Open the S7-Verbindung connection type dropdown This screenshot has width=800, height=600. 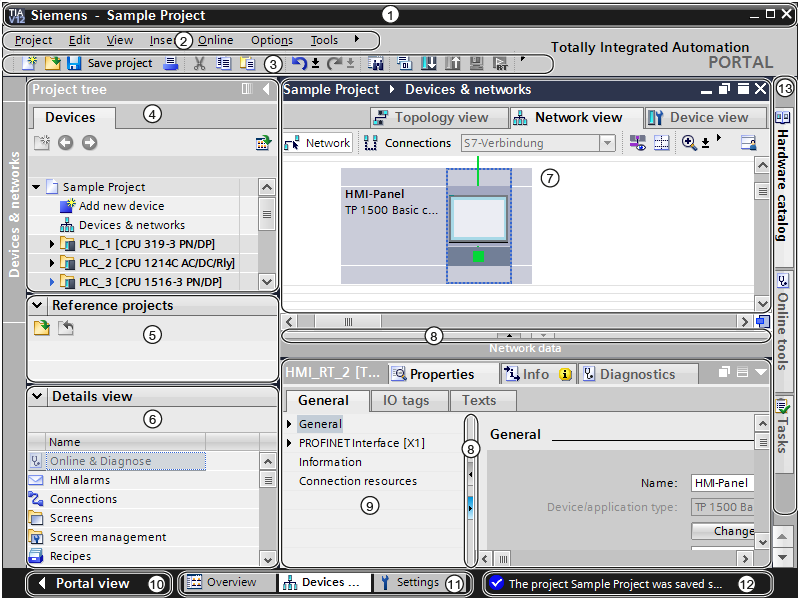606,143
